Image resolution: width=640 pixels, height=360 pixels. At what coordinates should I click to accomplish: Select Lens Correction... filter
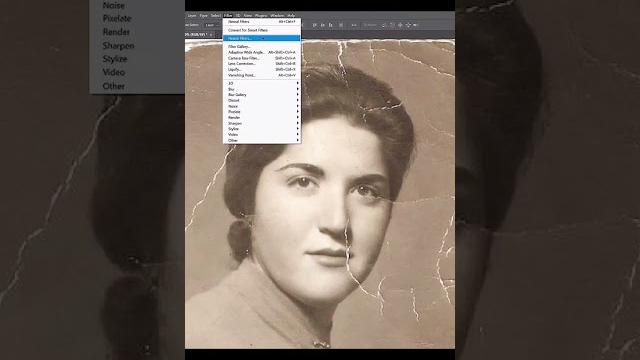coord(262,64)
